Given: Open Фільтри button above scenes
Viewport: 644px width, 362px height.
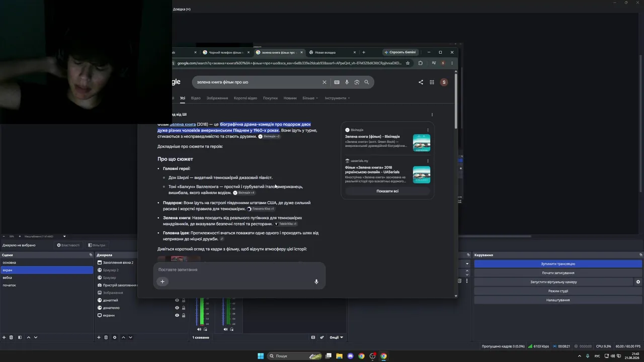Looking at the screenshot, I should click(x=97, y=245).
